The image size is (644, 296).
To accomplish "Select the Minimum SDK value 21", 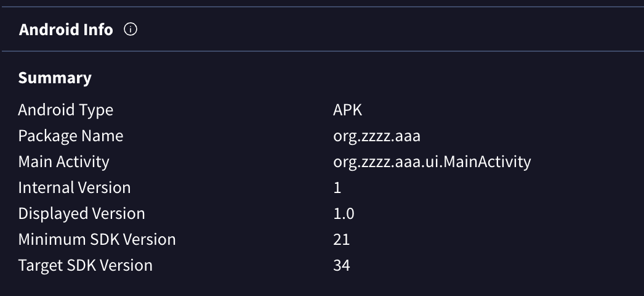I will [342, 239].
